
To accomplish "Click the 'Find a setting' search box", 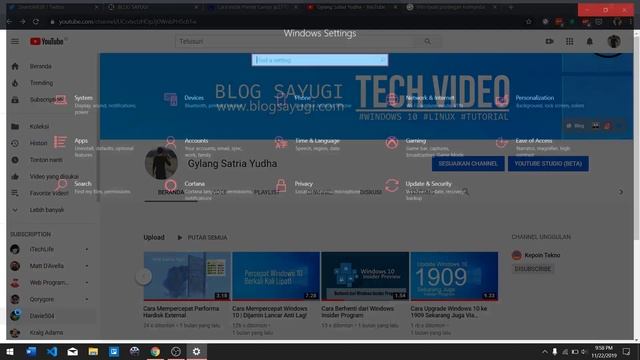I will (x=320, y=60).
